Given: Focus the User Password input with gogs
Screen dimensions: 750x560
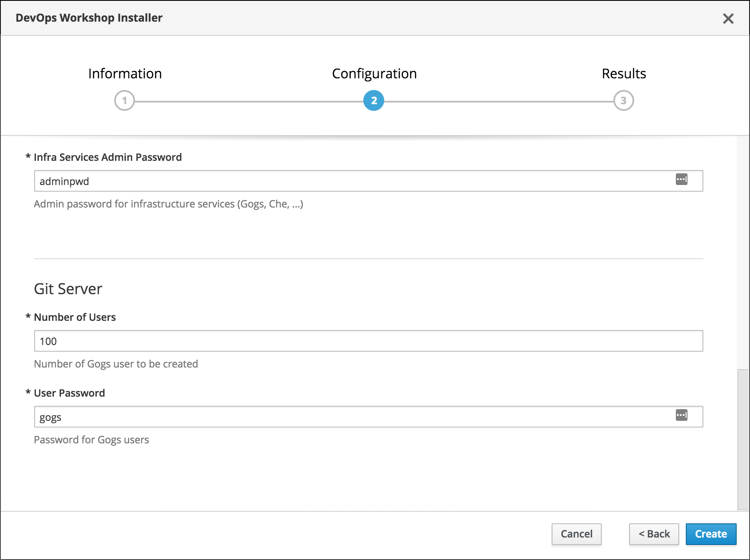Looking at the screenshot, I should pos(368,417).
